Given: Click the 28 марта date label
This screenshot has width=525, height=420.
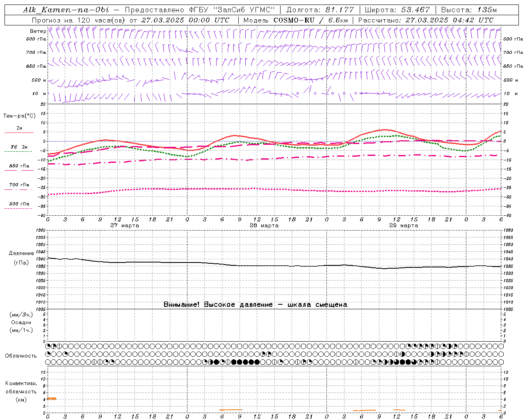Looking at the screenshot, I should point(264,226).
